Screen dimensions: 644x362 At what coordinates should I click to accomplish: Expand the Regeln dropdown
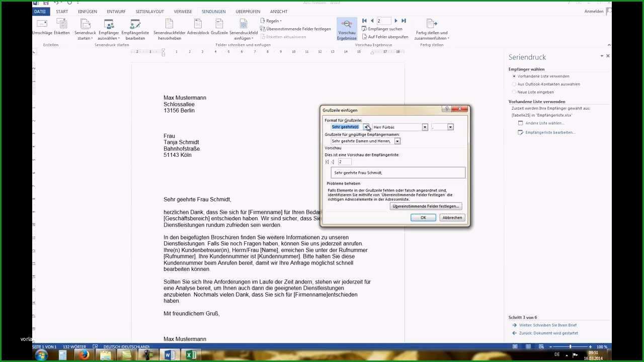(x=271, y=21)
